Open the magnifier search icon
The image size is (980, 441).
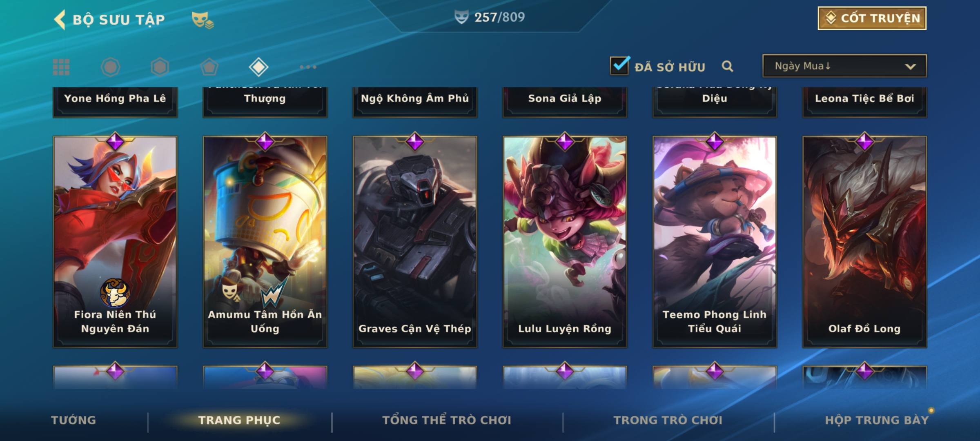coord(727,66)
